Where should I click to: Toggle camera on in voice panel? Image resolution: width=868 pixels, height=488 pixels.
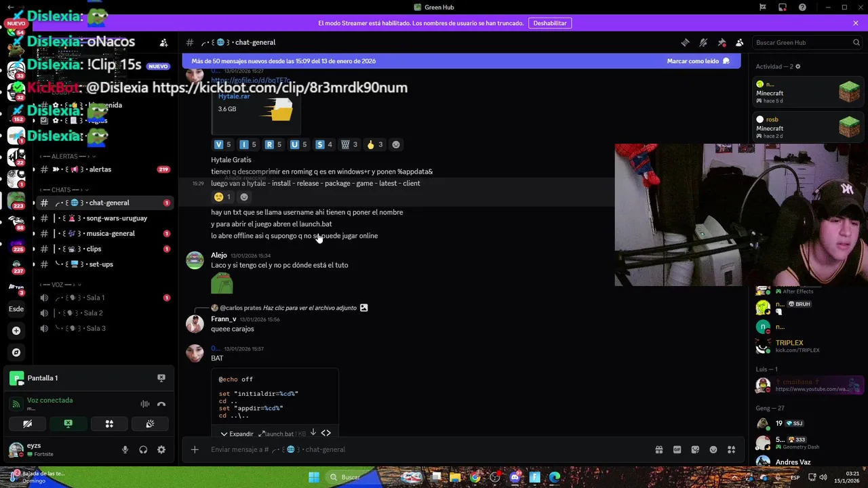pyautogui.click(x=27, y=424)
